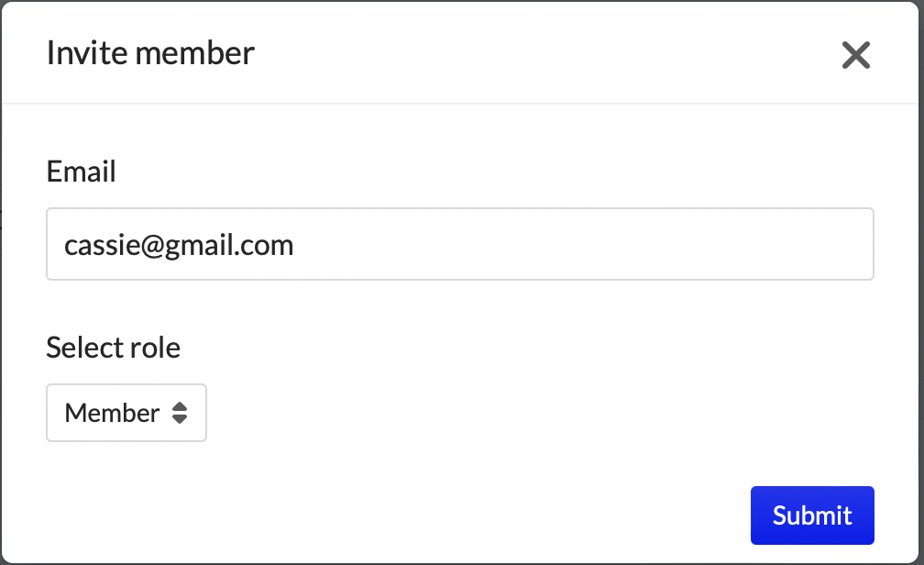
Task: Close the Invite member dialog
Action: (x=855, y=56)
